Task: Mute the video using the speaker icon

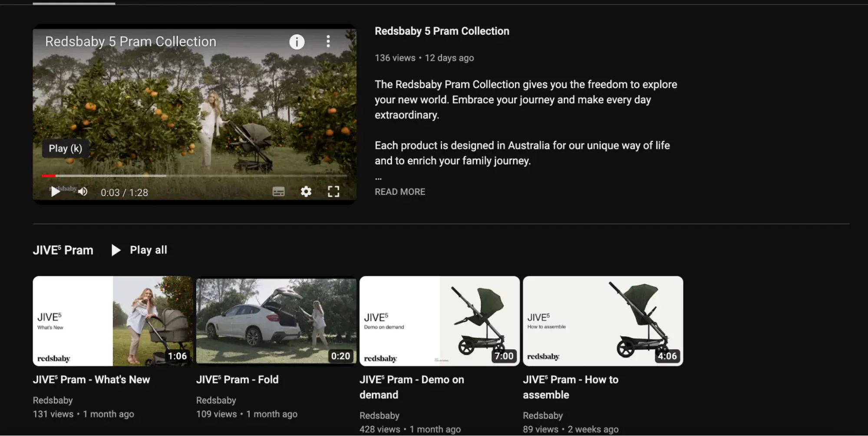Action: click(83, 192)
